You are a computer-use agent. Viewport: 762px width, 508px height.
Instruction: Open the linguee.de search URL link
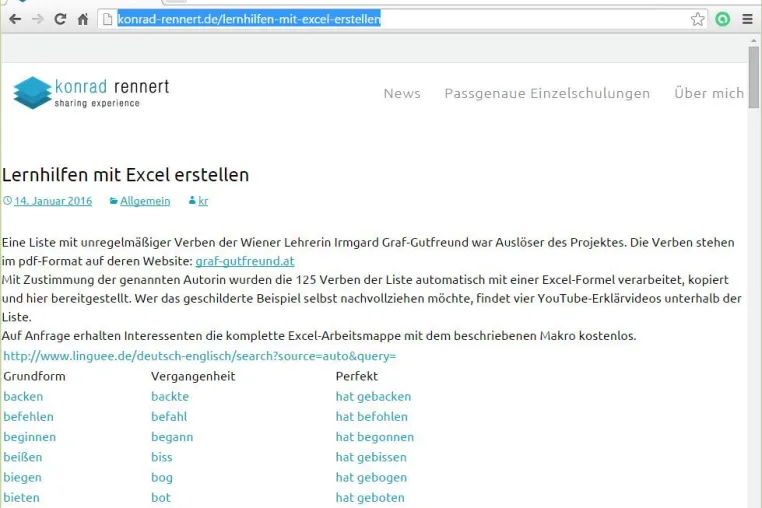click(x=200, y=356)
